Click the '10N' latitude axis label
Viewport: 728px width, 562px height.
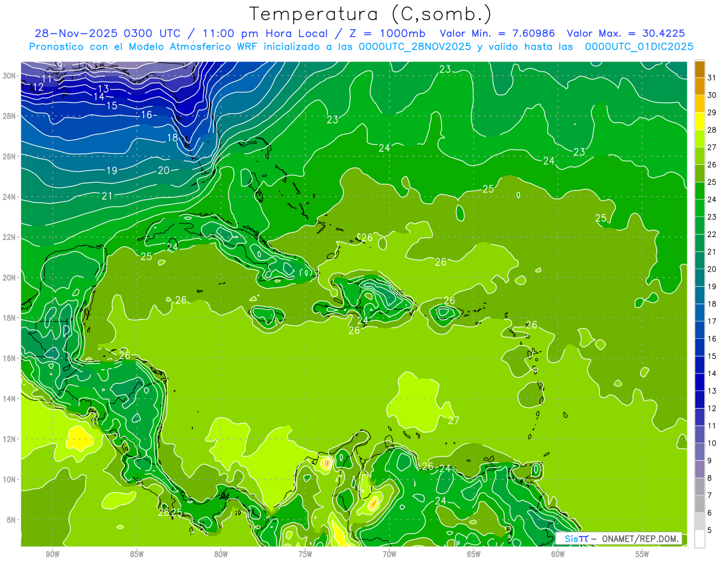10,479
